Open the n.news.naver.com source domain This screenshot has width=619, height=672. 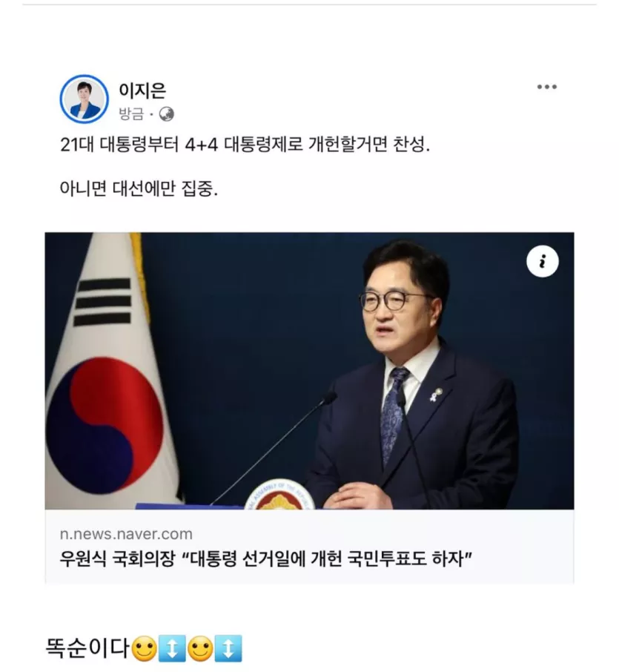click(x=126, y=534)
